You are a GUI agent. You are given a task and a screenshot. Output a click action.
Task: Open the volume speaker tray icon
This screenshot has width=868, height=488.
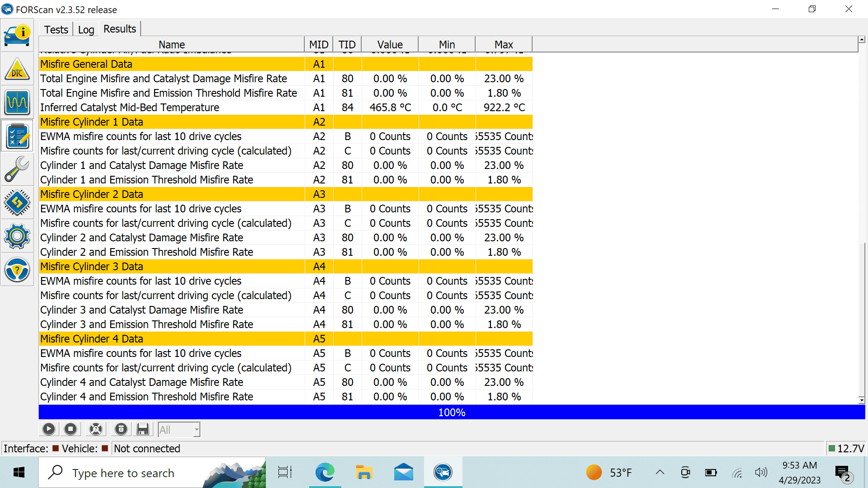[761, 473]
